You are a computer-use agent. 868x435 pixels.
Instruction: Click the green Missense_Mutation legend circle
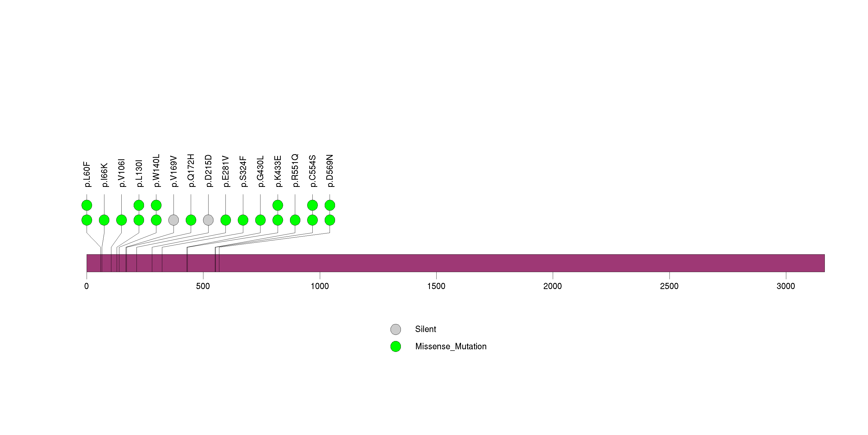coord(396,347)
